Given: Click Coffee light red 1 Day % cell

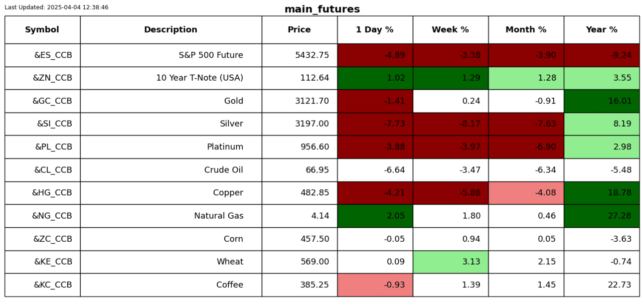Looking at the screenshot, I should pyautogui.click(x=375, y=285).
